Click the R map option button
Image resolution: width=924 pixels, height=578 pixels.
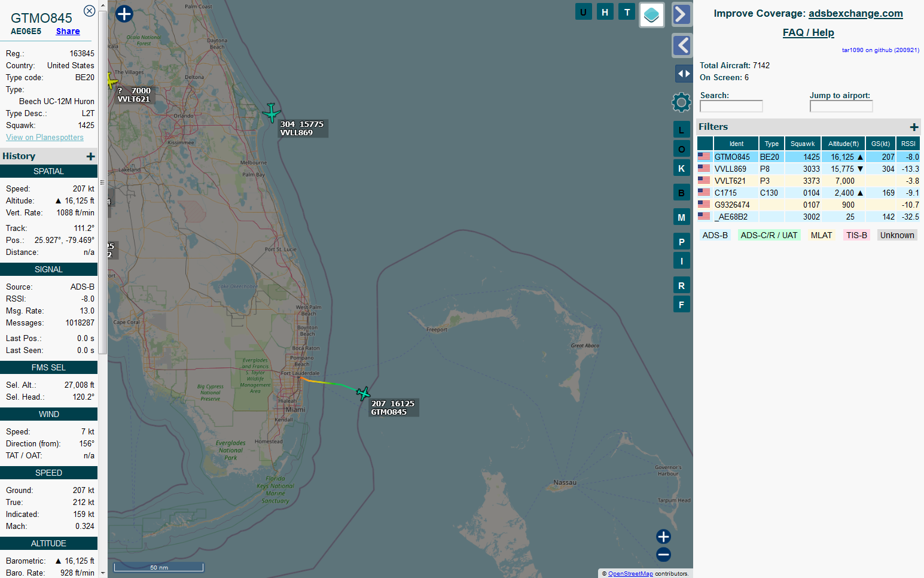point(681,285)
